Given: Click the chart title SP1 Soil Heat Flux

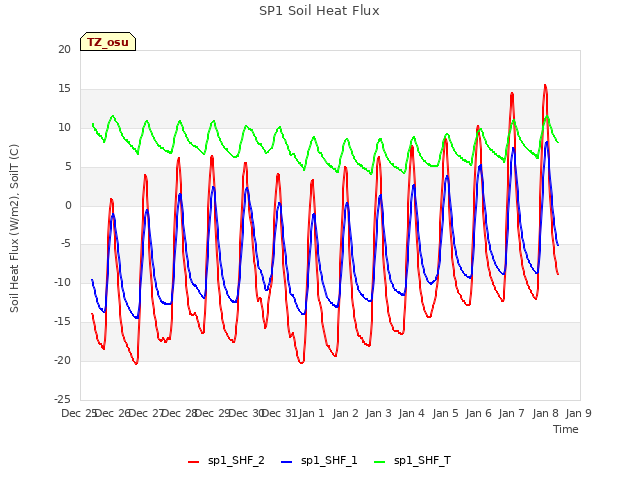Looking at the screenshot, I should [x=319, y=11].
